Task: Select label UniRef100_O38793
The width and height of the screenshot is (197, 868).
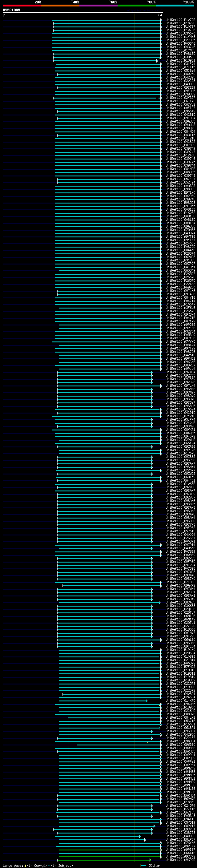Action: pos(180,832)
